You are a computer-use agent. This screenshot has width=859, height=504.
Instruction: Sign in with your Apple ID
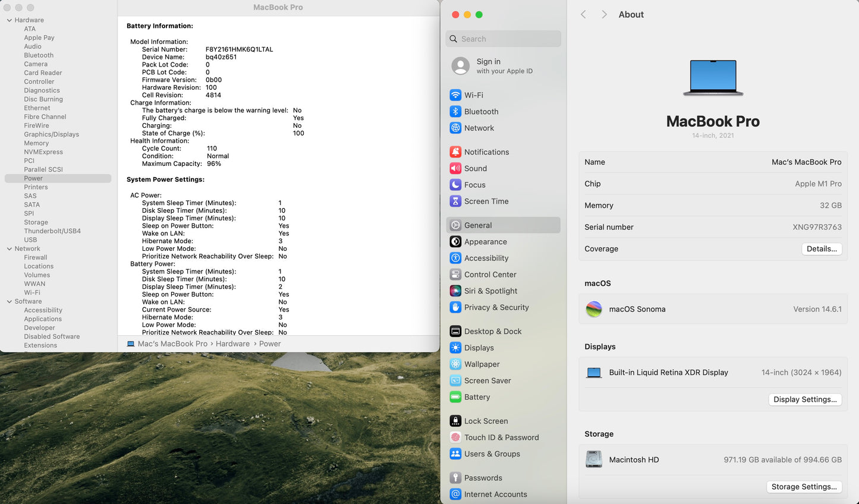pyautogui.click(x=503, y=66)
